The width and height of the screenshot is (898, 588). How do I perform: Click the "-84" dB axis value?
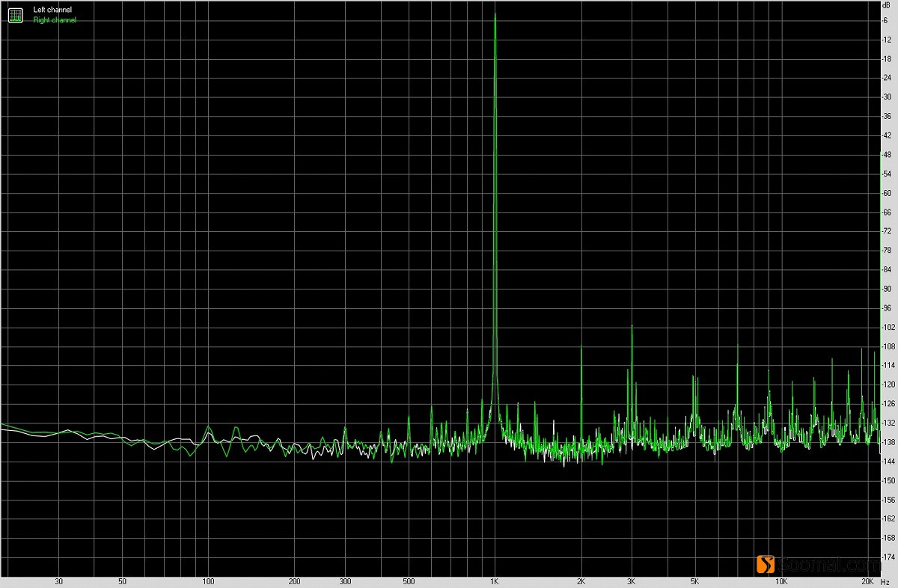tap(887, 270)
